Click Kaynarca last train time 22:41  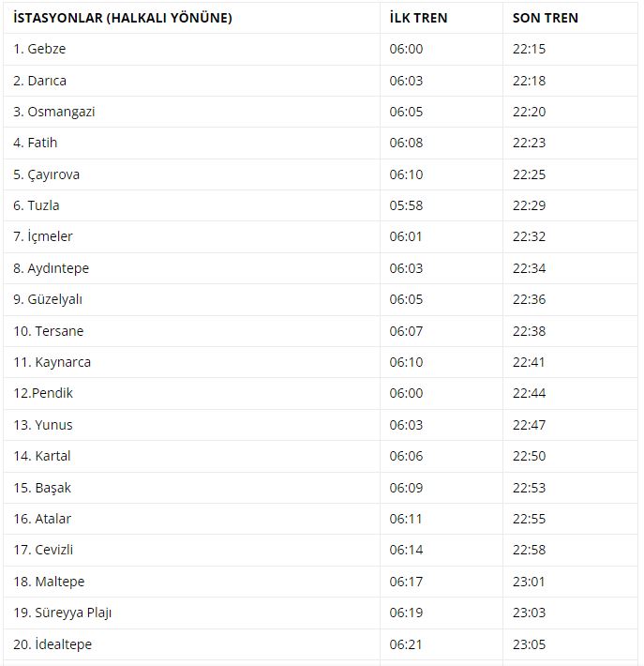tap(529, 362)
